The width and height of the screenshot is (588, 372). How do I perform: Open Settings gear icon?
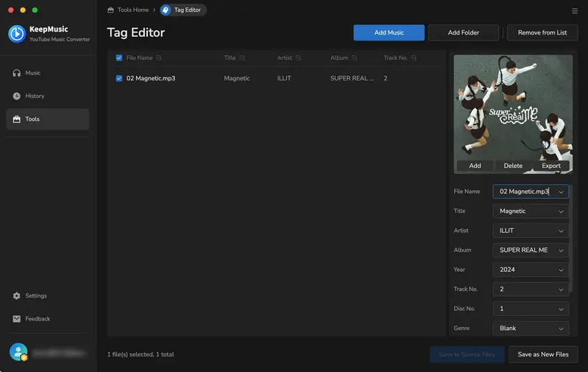(x=16, y=296)
